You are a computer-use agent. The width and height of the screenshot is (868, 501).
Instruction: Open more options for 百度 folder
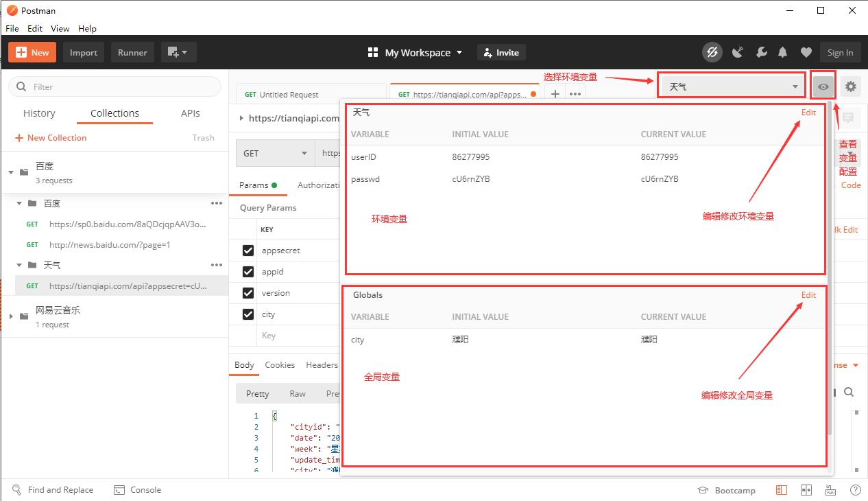(x=217, y=203)
